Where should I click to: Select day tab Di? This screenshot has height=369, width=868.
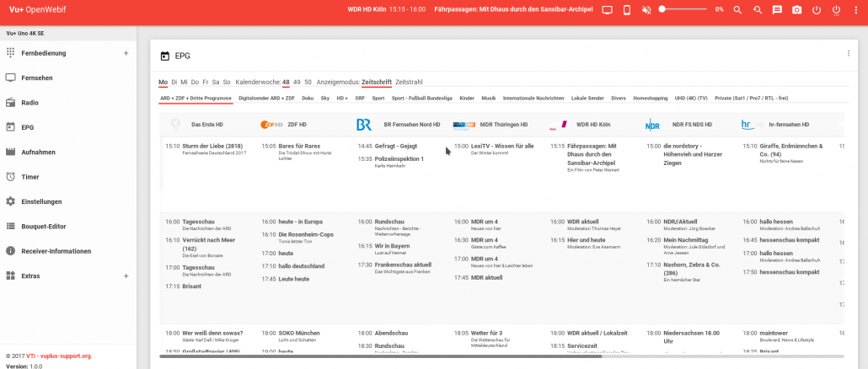[x=174, y=83]
